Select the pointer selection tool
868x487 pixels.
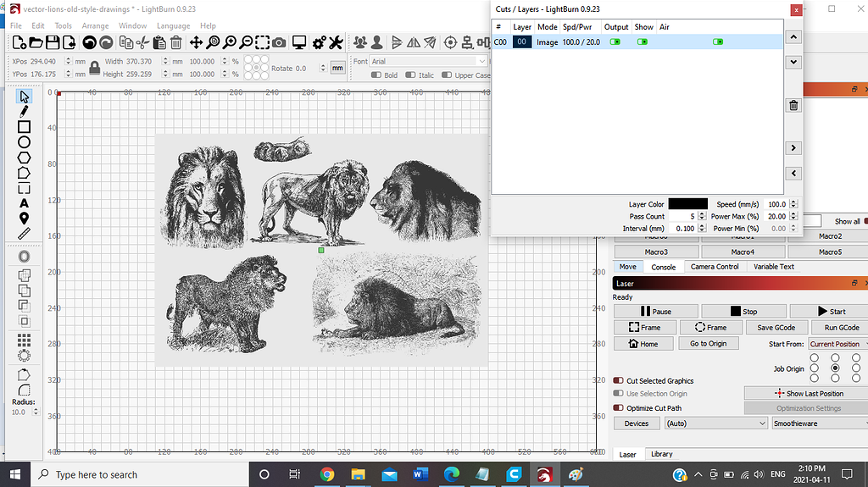[x=24, y=97]
